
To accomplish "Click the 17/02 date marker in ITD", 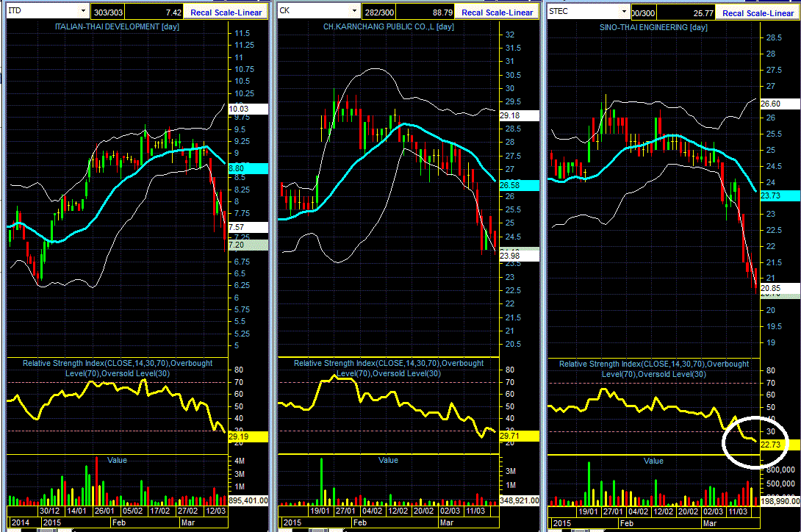I will pos(159,511).
